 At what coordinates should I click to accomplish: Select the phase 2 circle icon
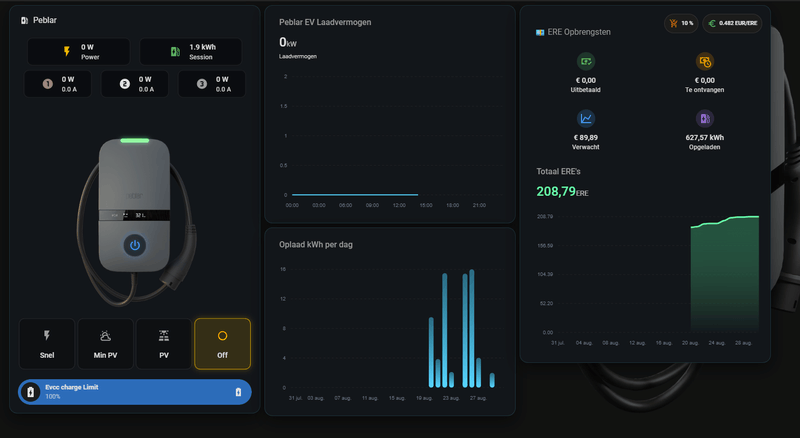(124, 84)
